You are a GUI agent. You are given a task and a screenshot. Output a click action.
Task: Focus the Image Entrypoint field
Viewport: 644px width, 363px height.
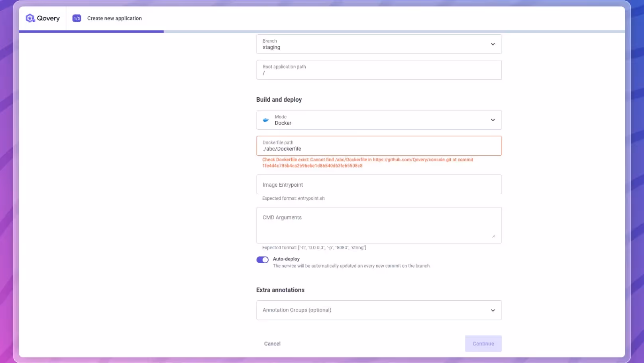379,184
